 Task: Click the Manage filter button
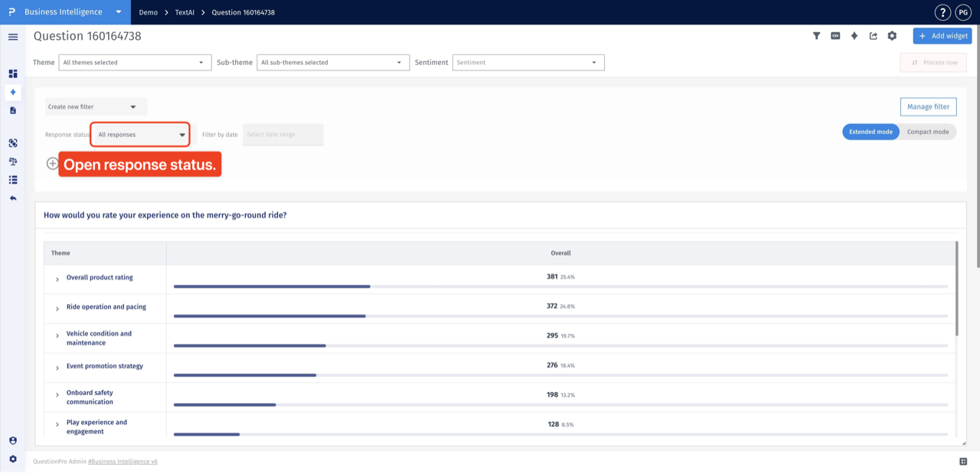point(928,107)
